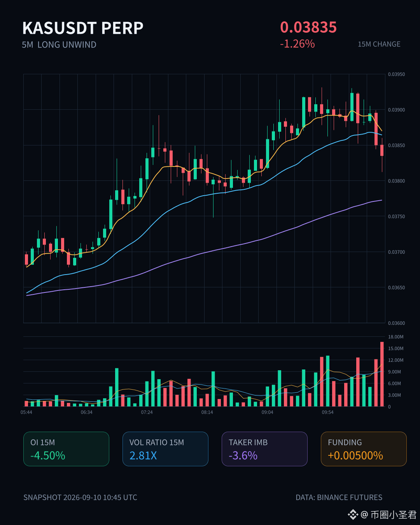Click the Binance logo icon in watermark

coord(353,514)
